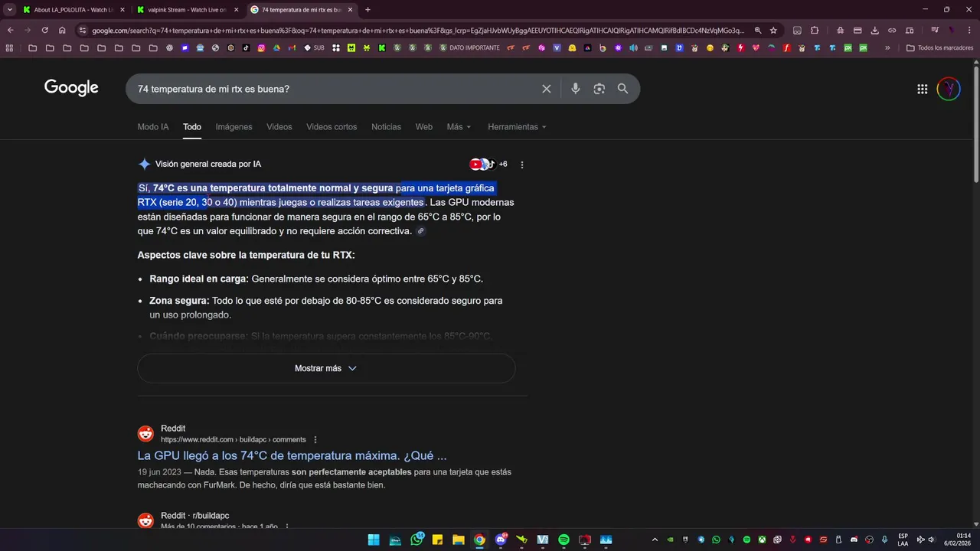Open the options dots beside reddit.com buildapc
The image size is (980, 551).
[x=315, y=440]
